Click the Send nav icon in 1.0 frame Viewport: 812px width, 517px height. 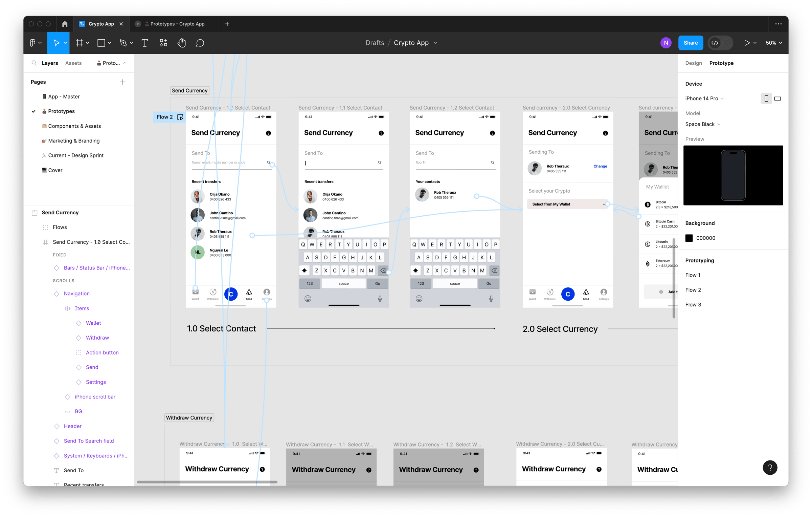(x=249, y=294)
